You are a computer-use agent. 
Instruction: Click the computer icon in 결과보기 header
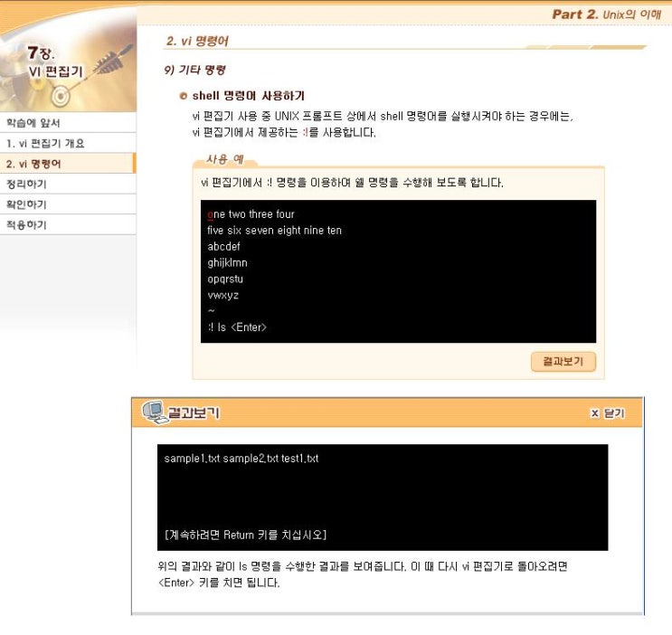click(x=155, y=412)
